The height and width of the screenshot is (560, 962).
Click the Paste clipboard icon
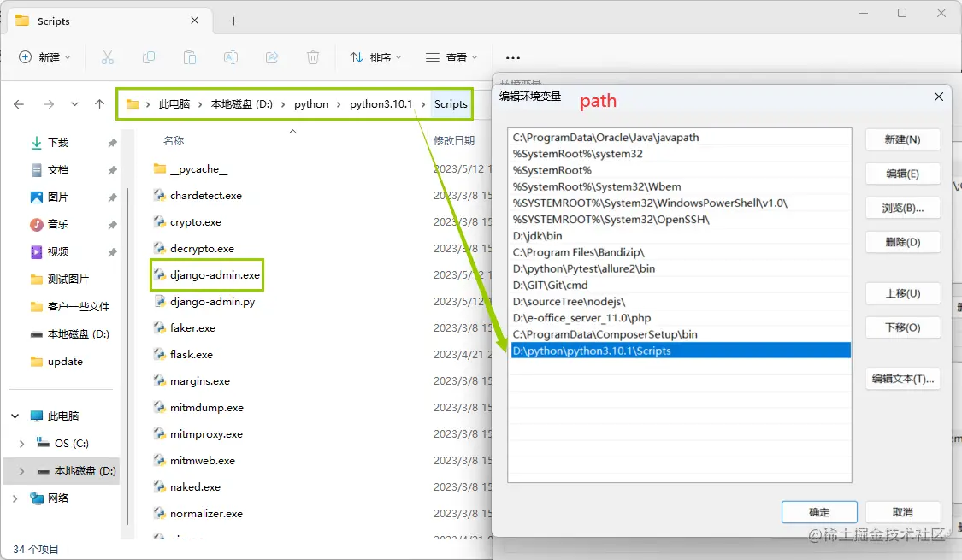pos(190,57)
